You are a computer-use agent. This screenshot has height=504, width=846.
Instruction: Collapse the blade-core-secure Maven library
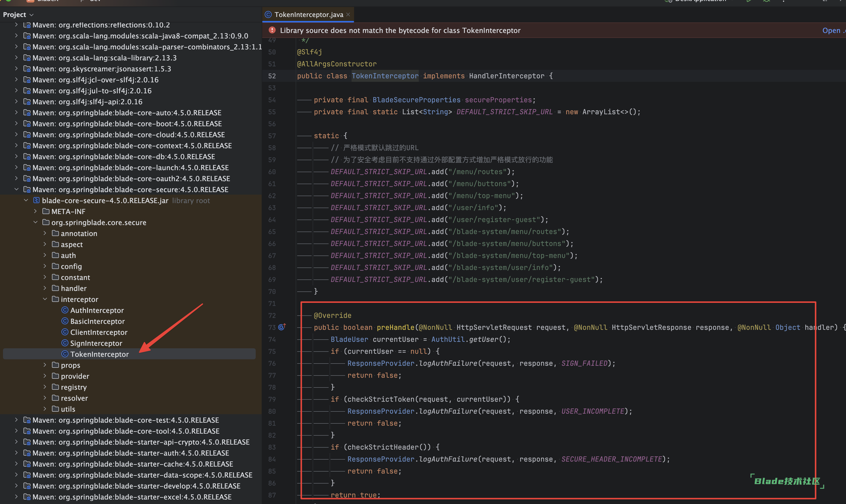pos(16,189)
